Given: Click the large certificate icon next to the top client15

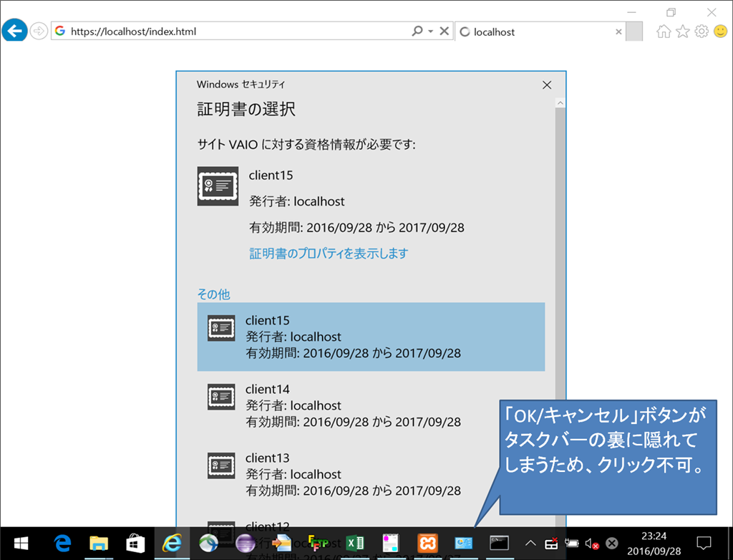Looking at the screenshot, I should 218,186.
